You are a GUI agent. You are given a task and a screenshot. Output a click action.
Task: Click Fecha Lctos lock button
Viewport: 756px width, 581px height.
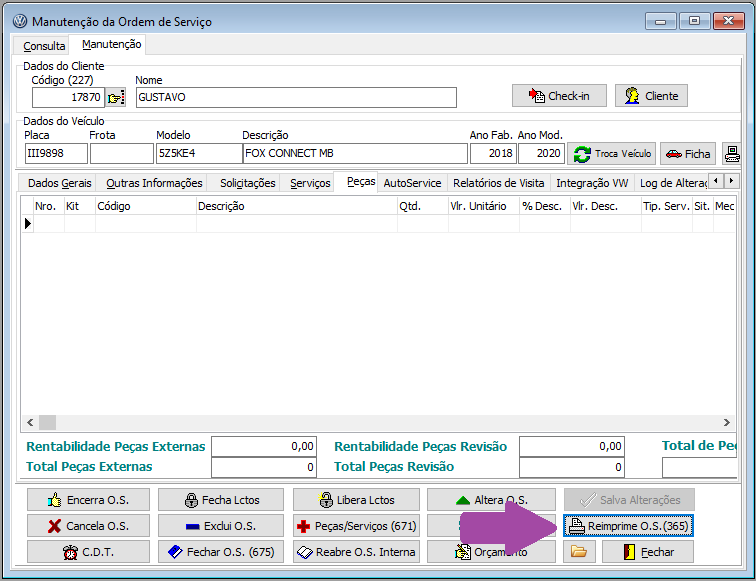coord(221,500)
